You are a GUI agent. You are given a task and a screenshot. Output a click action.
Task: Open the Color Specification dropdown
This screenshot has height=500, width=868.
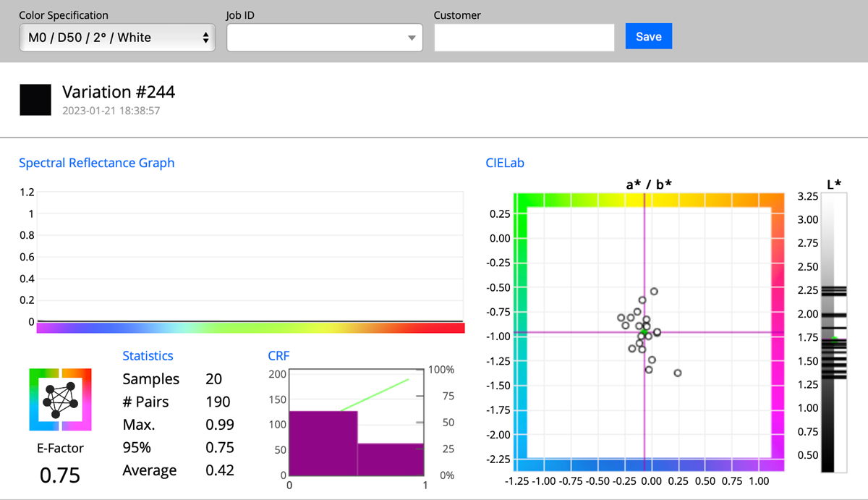(x=117, y=37)
